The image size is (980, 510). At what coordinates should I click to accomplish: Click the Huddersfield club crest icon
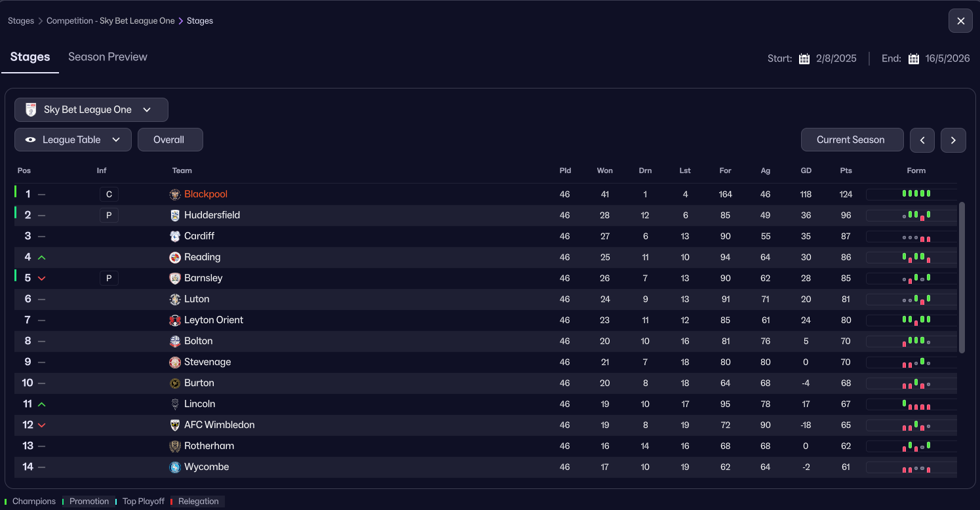[x=175, y=216]
